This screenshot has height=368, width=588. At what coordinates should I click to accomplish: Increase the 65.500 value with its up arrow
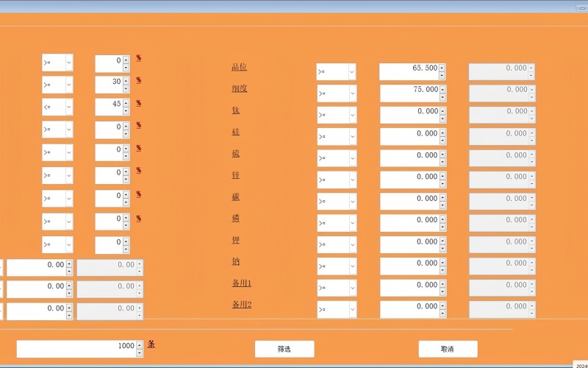tap(442, 67)
